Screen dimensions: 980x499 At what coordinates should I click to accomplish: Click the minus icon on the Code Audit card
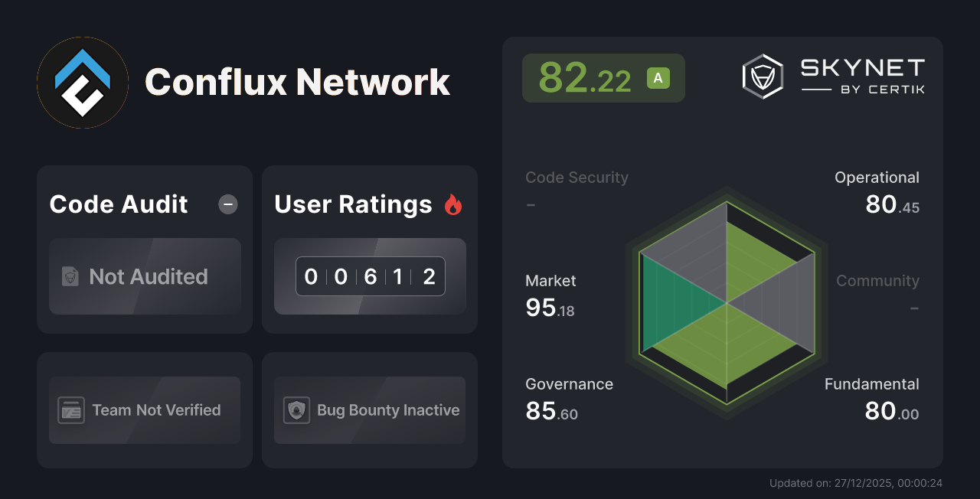(x=227, y=204)
